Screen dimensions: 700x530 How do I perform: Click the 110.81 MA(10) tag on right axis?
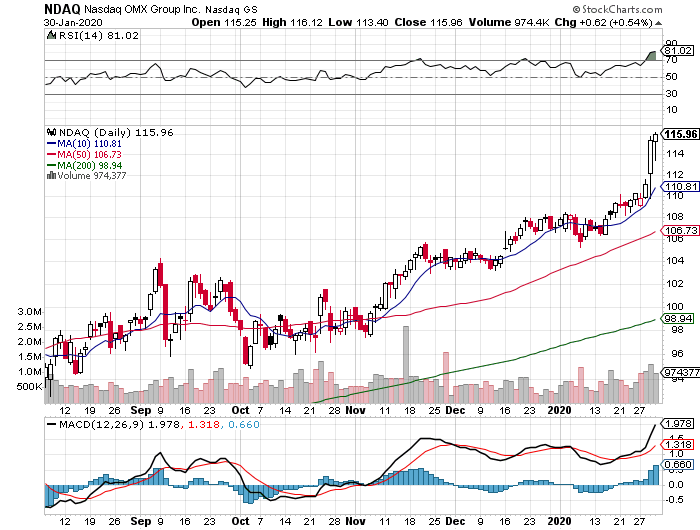pyautogui.click(x=680, y=187)
